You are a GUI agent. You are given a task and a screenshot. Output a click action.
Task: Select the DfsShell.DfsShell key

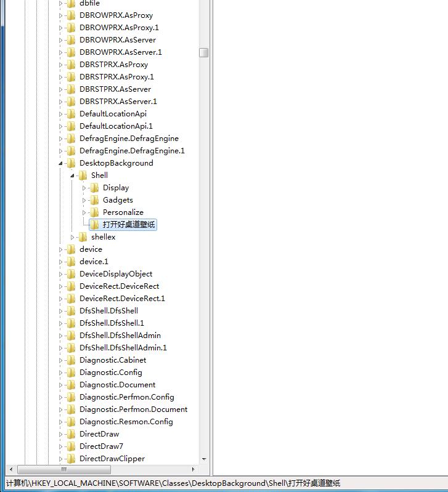[108, 311]
